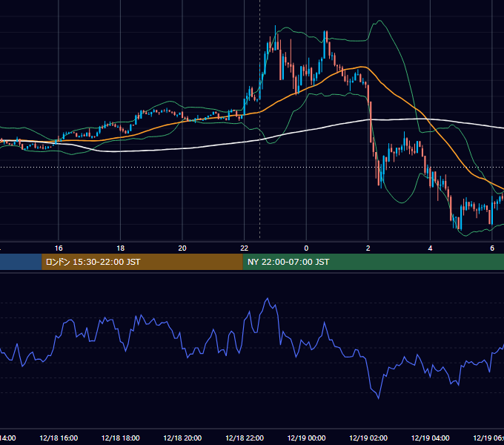The image size is (504, 445).
Task: Click the oscillator's highest peak after 22:00
Action: 268,299
